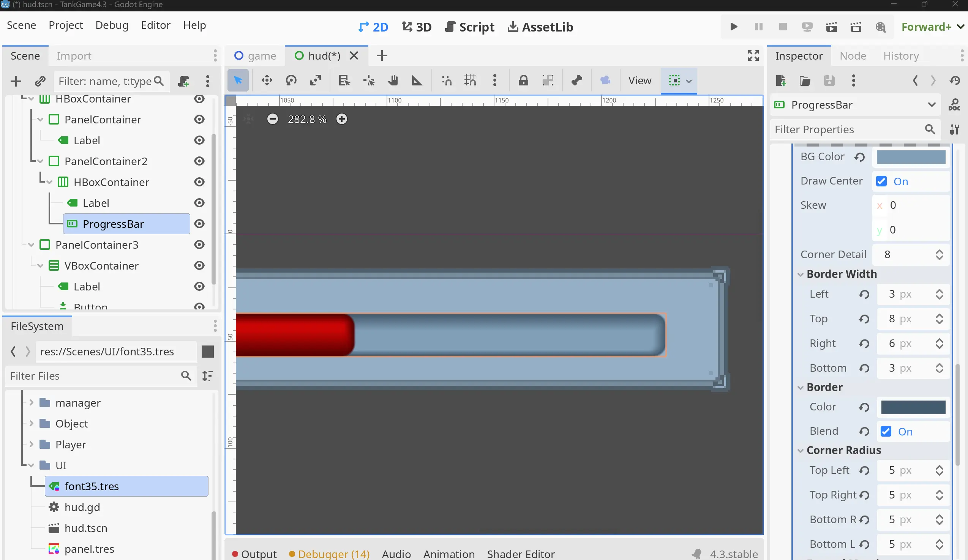Toggle the Border Blend checkbox
Image resolution: width=968 pixels, height=560 pixels.
click(886, 432)
